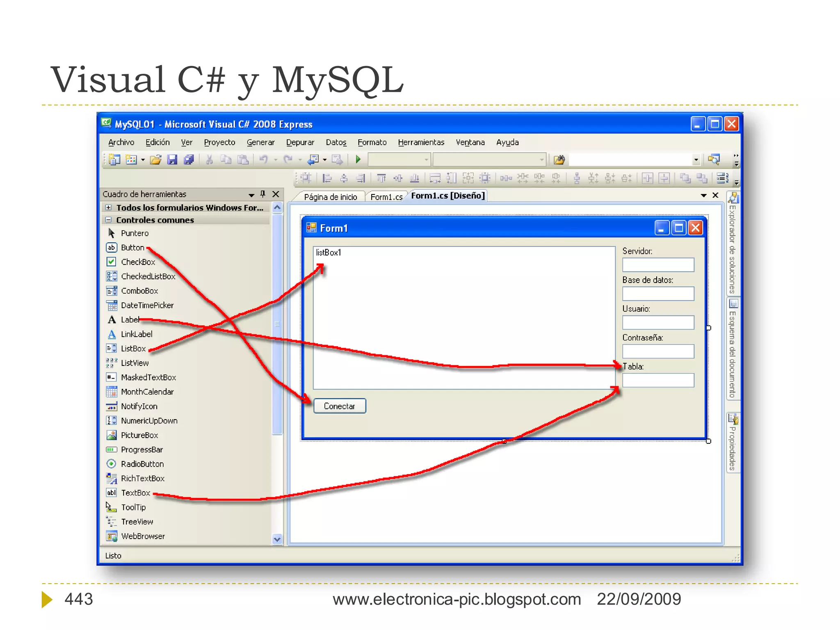
Task: Click the New Project toolbar icon
Action: click(114, 160)
